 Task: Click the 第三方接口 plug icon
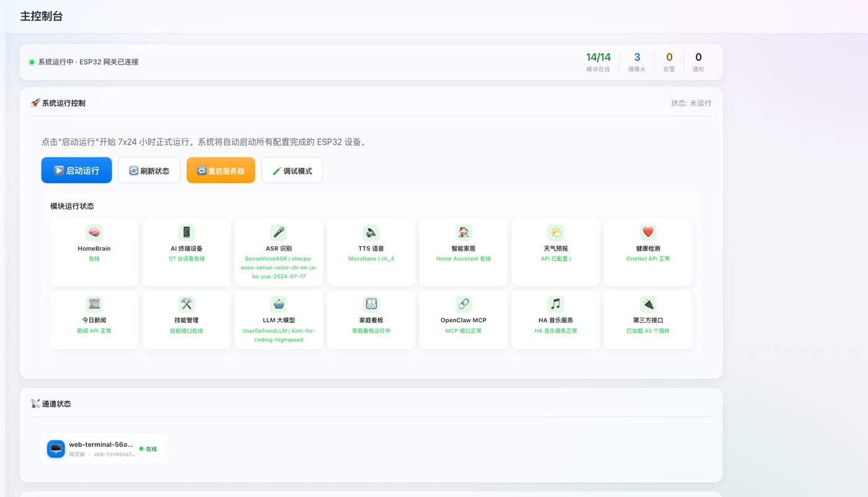(x=648, y=304)
